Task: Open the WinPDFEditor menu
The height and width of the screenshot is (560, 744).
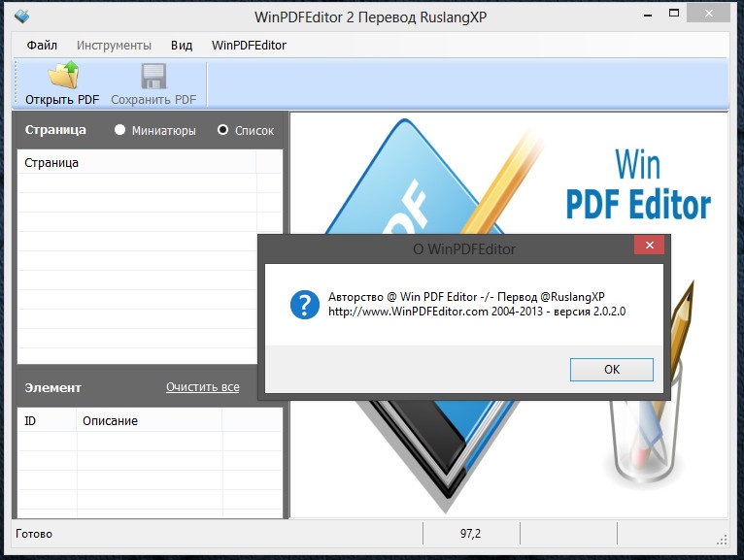Action: tap(249, 45)
